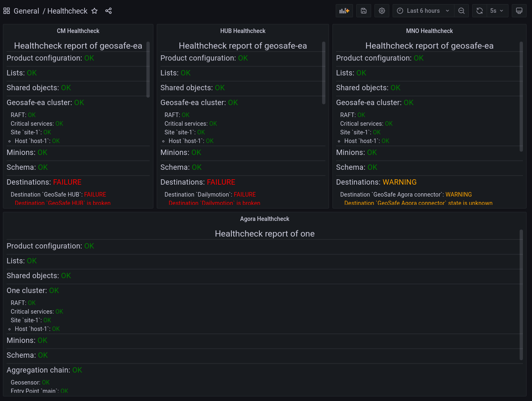
Task: Click 'Healthcheck report of geosafe-ea' in MNO panel
Action: tap(429, 46)
